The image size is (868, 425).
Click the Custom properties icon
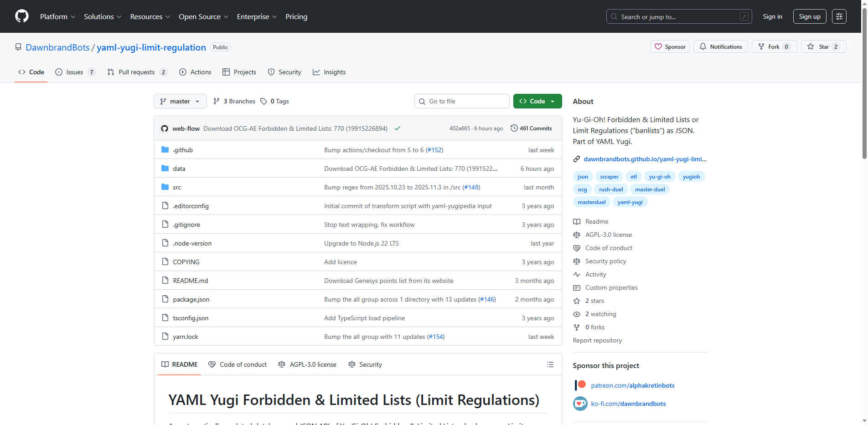coord(577,287)
